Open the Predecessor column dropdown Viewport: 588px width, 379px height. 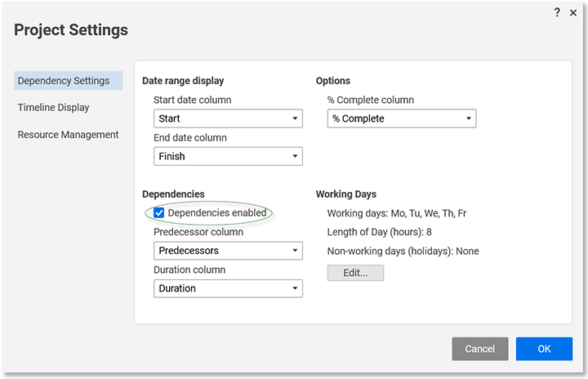point(228,251)
